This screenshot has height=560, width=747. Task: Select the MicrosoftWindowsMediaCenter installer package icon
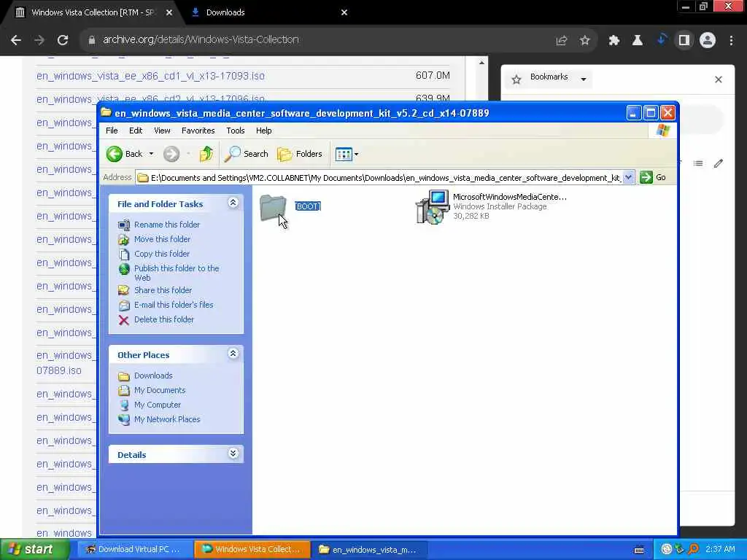(x=433, y=207)
